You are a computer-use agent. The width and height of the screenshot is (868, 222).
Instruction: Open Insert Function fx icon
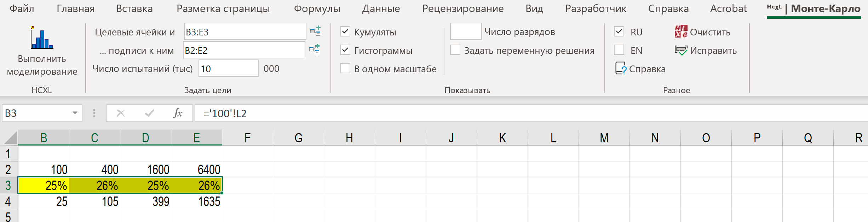[x=178, y=113]
